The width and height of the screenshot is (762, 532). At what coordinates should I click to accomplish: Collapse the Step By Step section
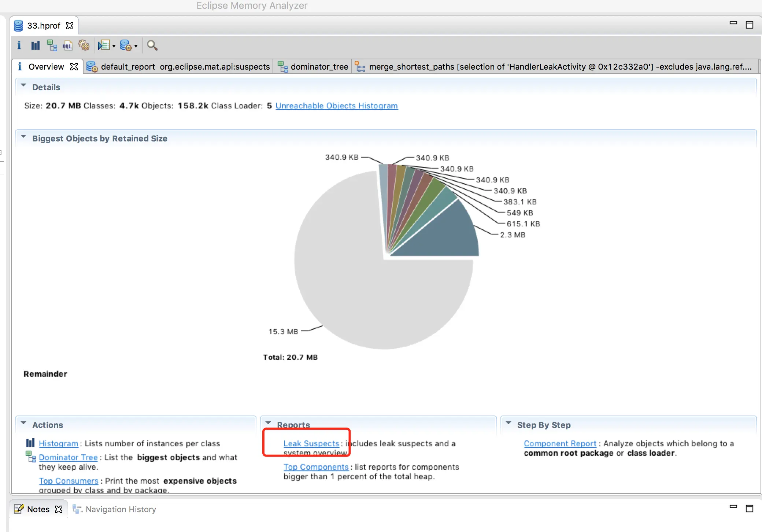pyautogui.click(x=508, y=423)
